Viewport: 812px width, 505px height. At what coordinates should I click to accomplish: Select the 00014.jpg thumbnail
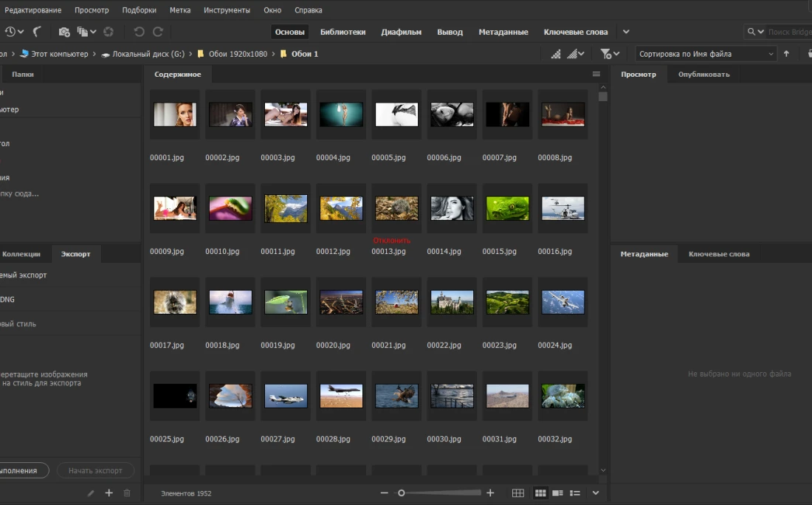[x=452, y=209]
